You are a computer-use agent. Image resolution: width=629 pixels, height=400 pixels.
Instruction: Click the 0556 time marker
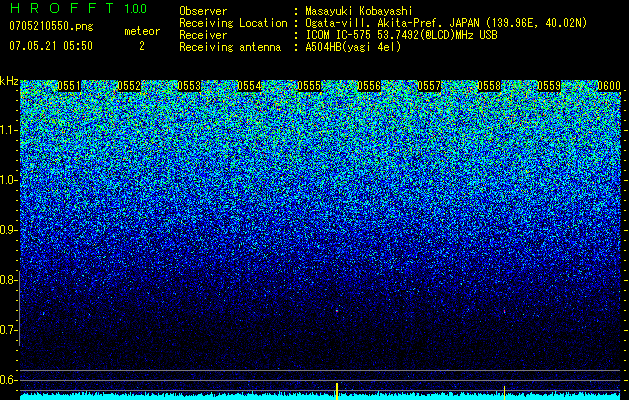click(369, 86)
